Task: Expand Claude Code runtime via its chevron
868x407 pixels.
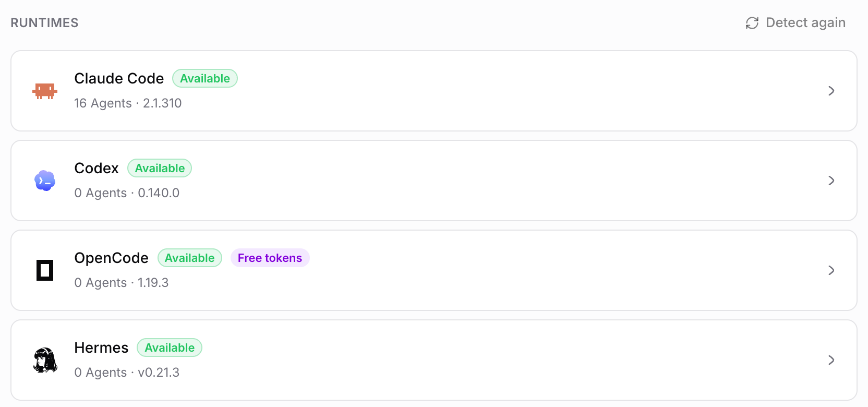Action: pyautogui.click(x=831, y=91)
